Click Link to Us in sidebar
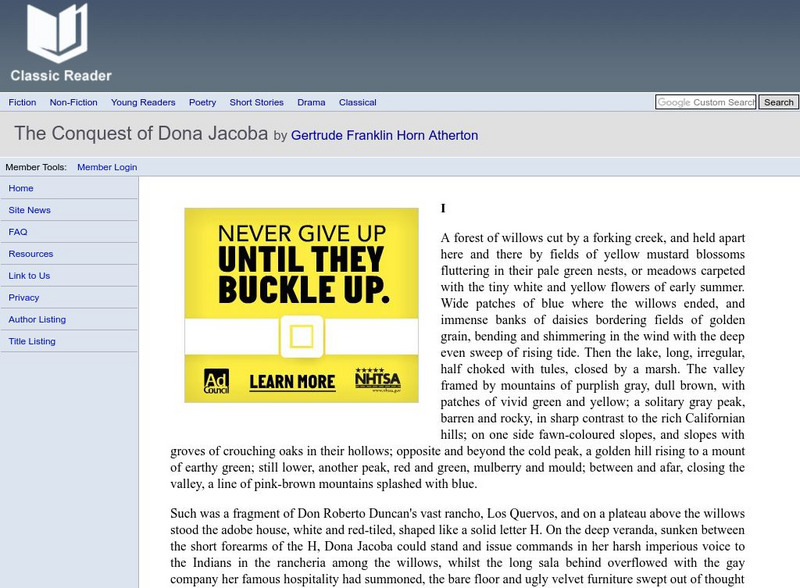Screen dimensions: 800x588 (29, 276)
